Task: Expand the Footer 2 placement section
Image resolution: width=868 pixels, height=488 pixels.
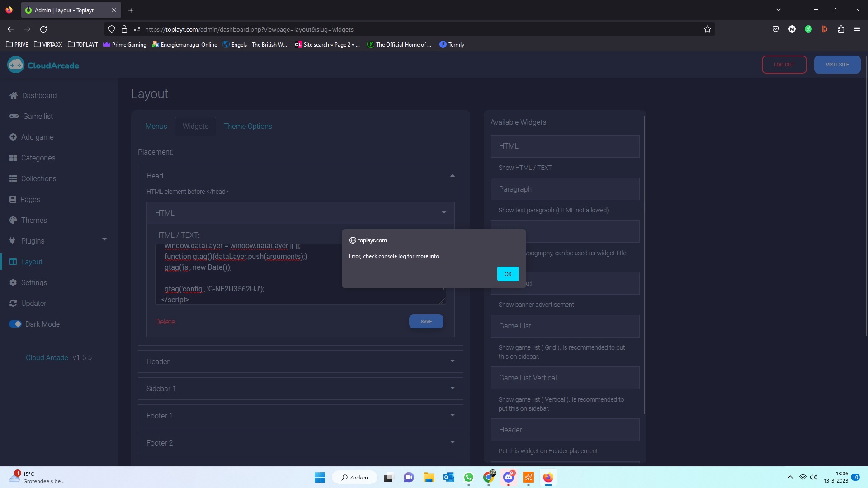Action: pyautogui.click(x=453, y=442)
